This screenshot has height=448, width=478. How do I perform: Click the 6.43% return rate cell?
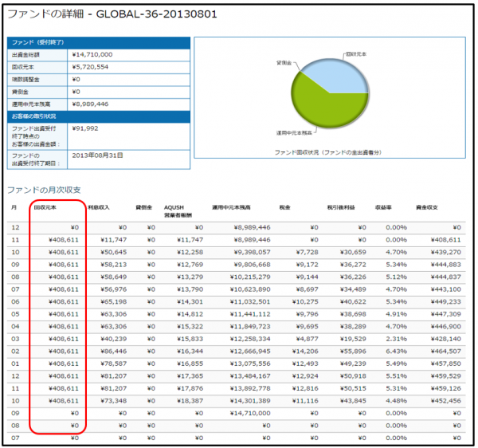tap(396, 352)
